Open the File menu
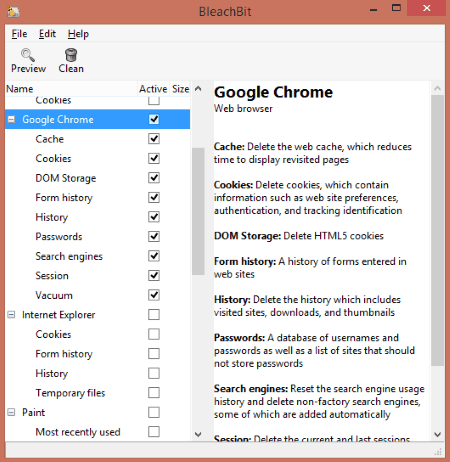Image resolution: width=450 pixels, height=462 pixels. tap(19, 34)
